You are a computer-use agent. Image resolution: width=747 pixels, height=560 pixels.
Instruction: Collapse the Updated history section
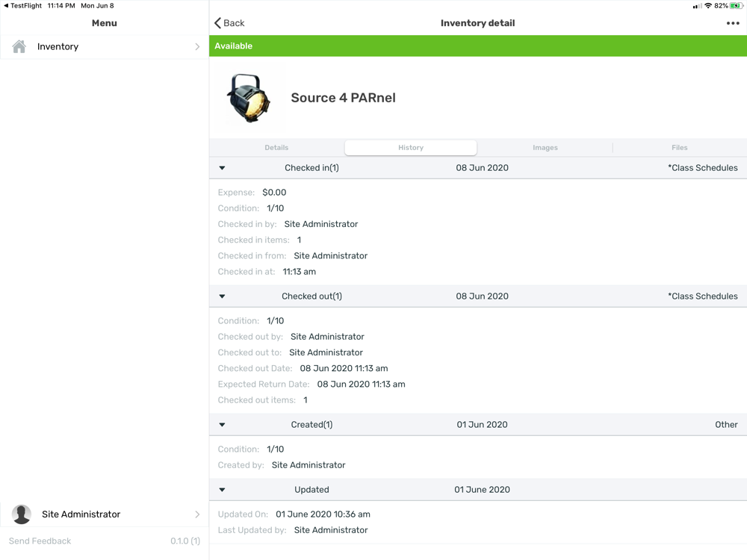pos(222,490)
